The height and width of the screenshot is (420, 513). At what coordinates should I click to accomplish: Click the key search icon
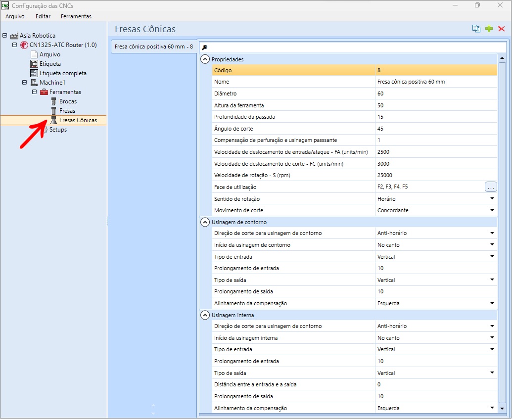pos(204,47)
